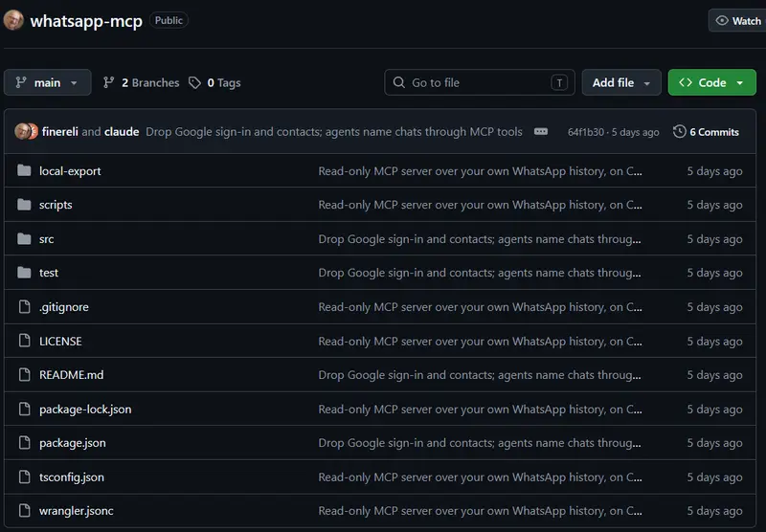Open the commit message in the local-export row
The width and height of the screenshot is (766, 532).
tap(481, 171)
